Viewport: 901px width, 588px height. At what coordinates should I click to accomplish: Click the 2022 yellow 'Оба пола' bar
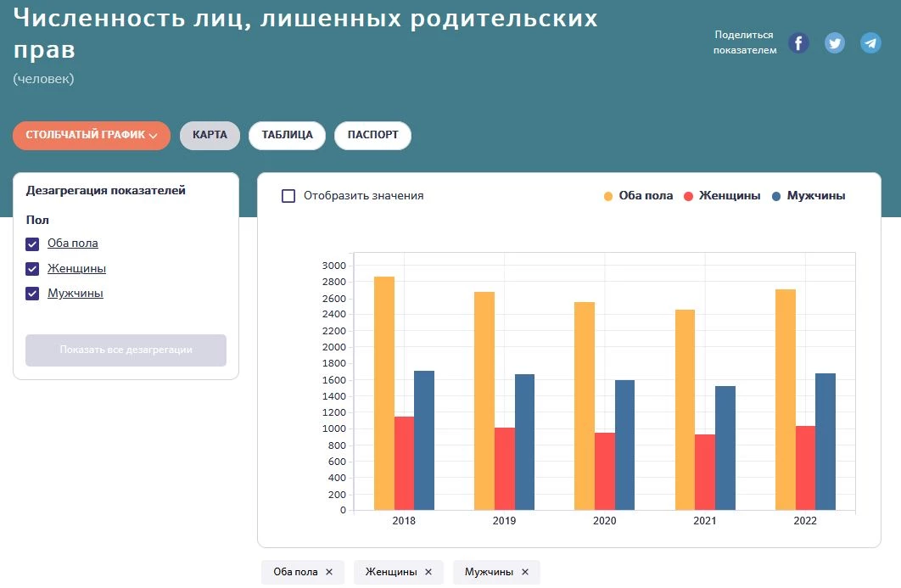click(786, 400)
